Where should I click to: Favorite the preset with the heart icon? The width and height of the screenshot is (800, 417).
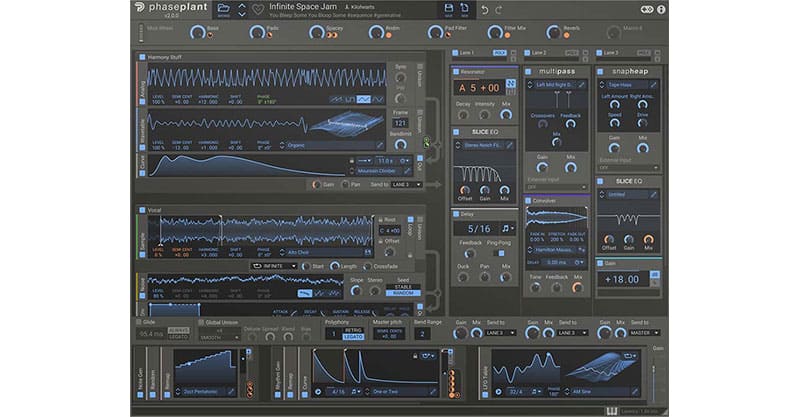tap(259, 10)
